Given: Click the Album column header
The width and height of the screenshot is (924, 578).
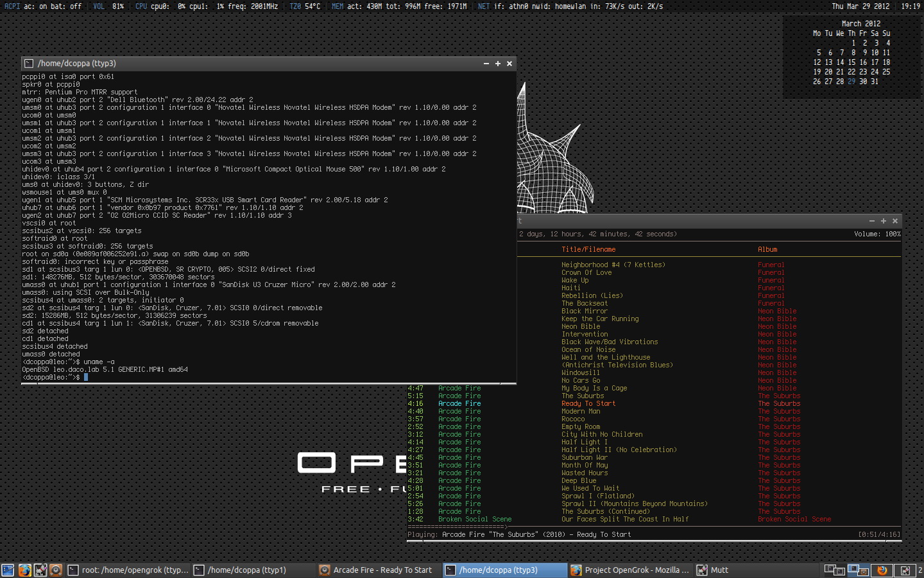Looking at the screenshot, I should click(767, 249).
